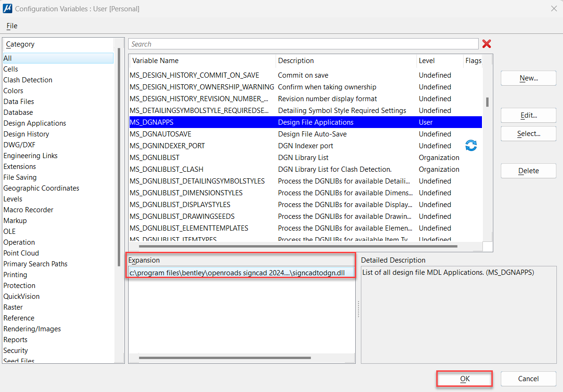The image size is (563, 392).
Task: Select the MS_DGNLIBLIST_DISPLAYSTYLES variable row
Action: tap(306, 205)
